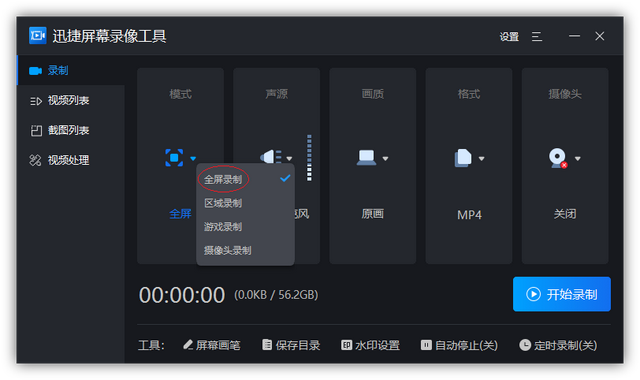Click the 屏幕画笔 pencil icon
The width and height of the screenshot is (640, 380).
tap(188, 345)
